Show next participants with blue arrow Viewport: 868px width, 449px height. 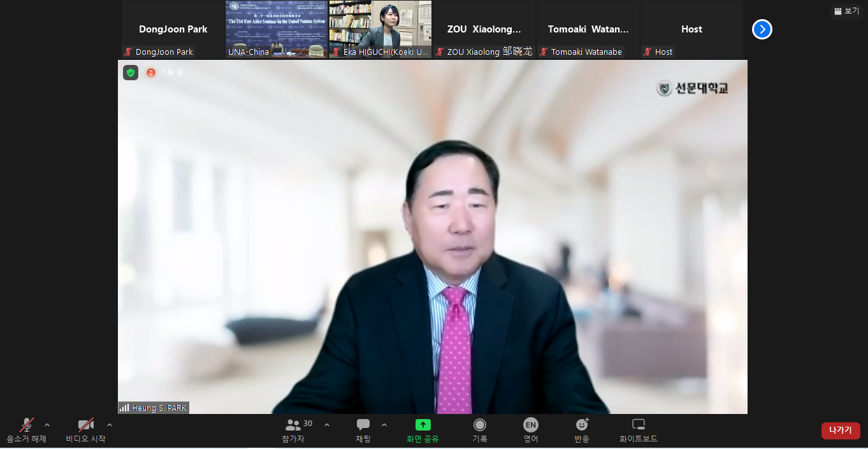[762, 29]
